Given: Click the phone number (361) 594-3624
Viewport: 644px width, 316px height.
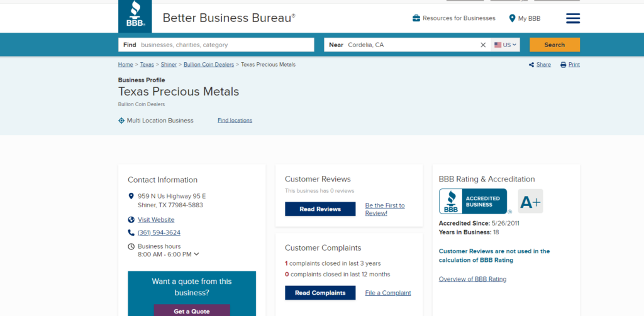Looking at the screenshot, I should [159, 232].
